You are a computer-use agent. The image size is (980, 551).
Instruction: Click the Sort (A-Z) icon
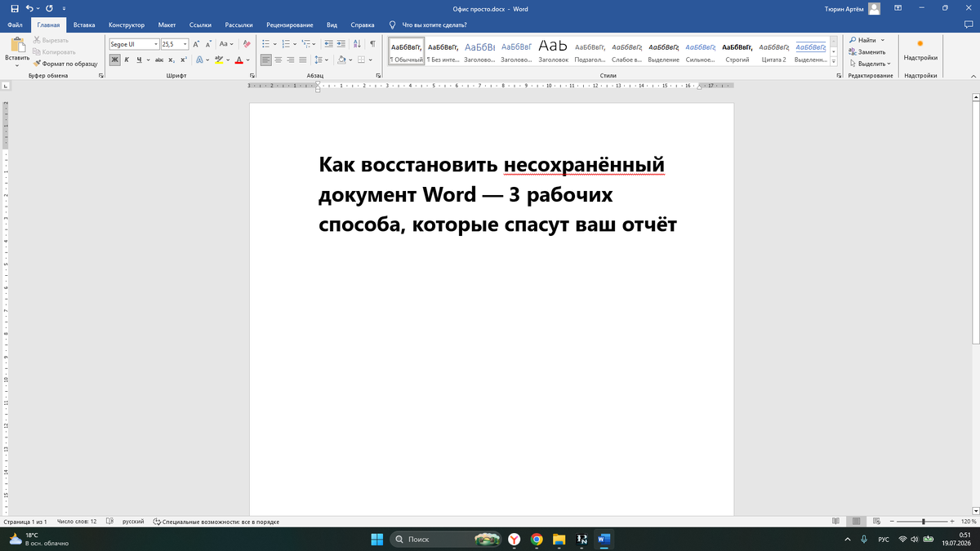point(356,44)
